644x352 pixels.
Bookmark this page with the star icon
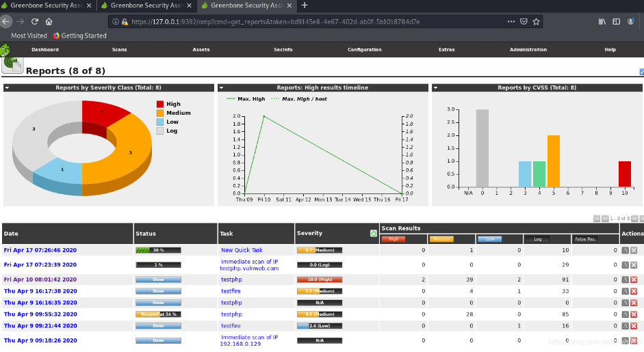point(536,22)
